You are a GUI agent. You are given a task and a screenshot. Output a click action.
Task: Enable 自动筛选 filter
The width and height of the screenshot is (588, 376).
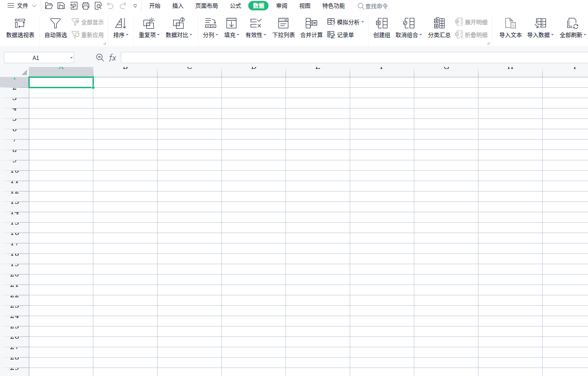pos(56,28)
